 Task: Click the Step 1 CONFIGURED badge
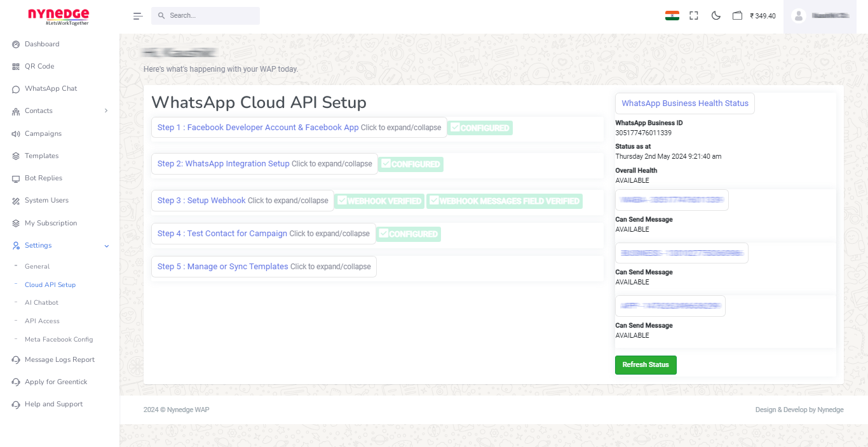pos(480,128)
